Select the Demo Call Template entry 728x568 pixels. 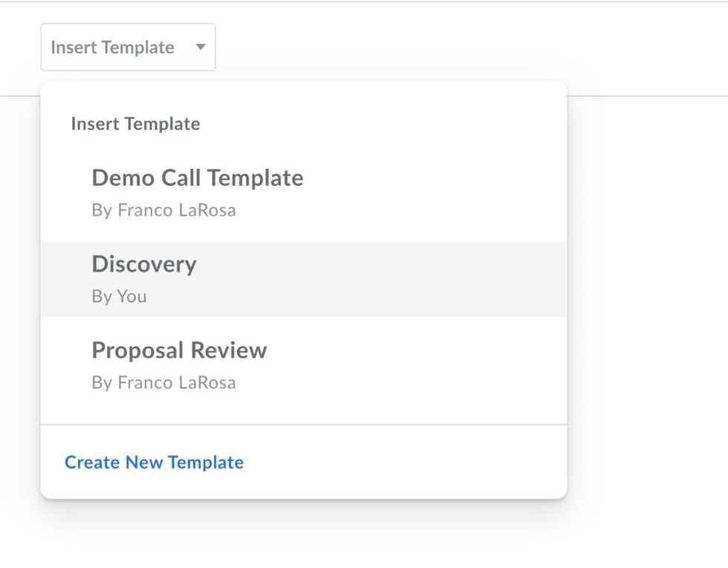click(x=304, y=193)
